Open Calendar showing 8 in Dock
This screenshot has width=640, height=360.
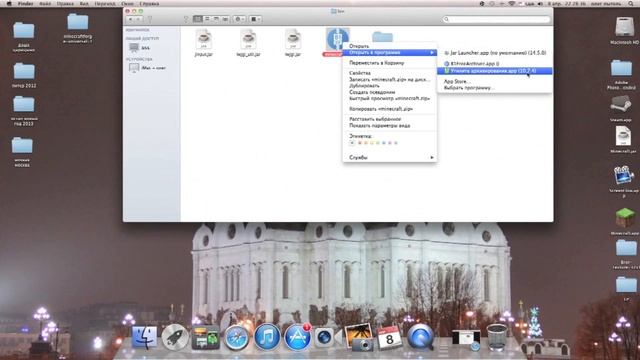(x=389, y=337)
